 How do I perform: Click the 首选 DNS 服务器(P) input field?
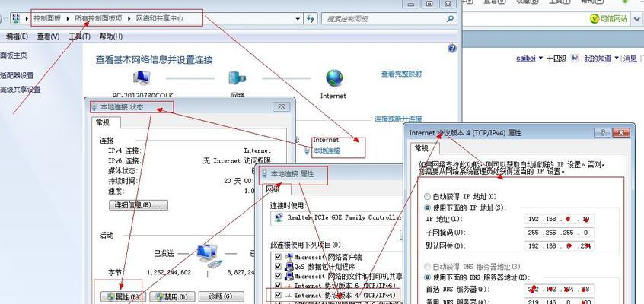pos(559,290)
